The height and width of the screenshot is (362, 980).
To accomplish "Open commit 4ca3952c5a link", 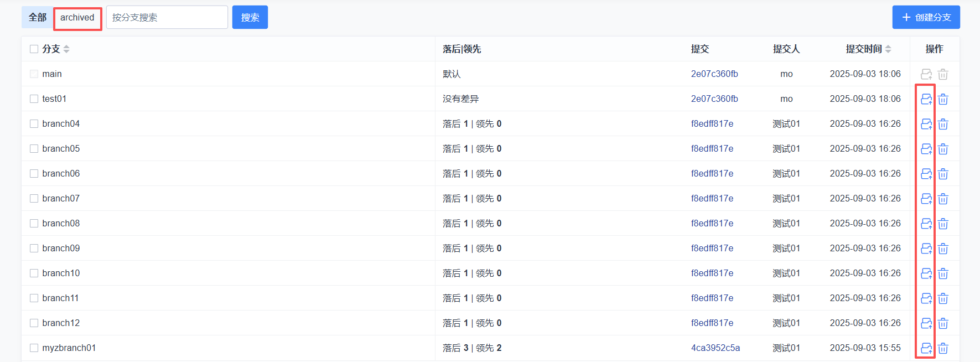I will click(715, 348).
